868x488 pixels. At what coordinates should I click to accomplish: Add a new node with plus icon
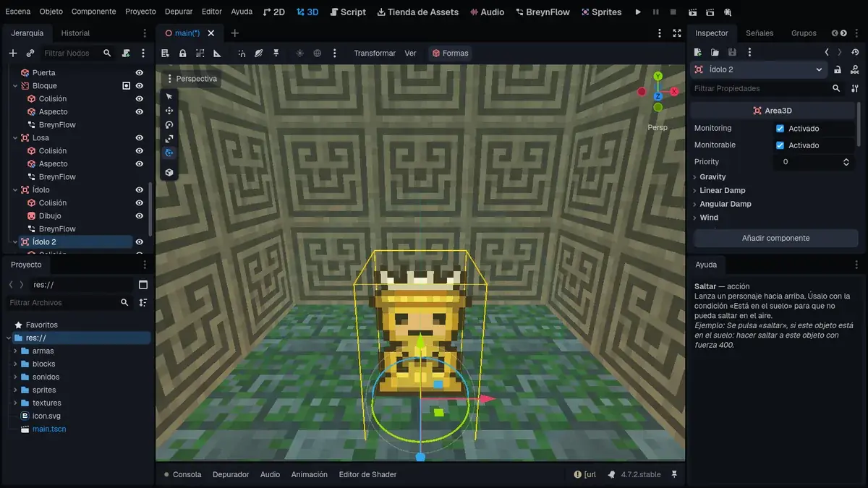point(13,53)
